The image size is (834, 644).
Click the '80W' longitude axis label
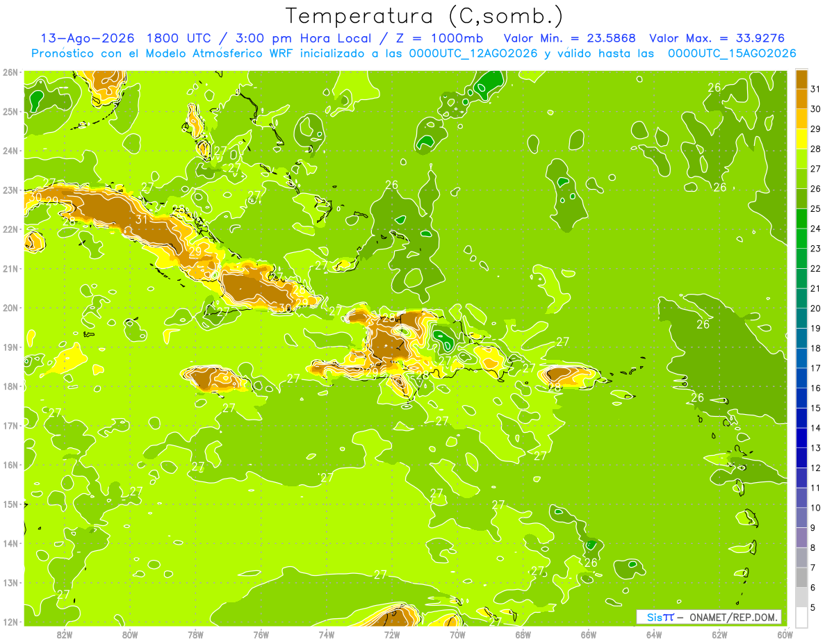click(x=130, y=634)
